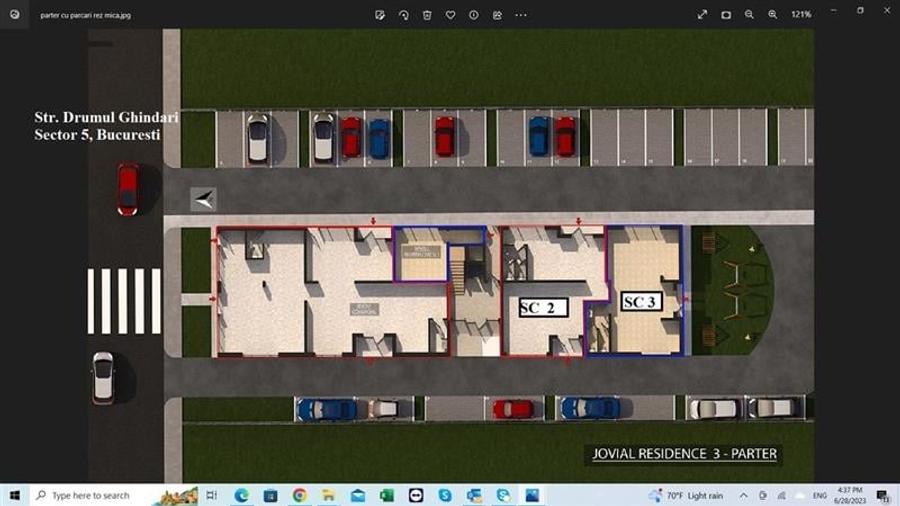Open the Mail app from the taskbar
900x506 pixels.
click(358, 495)
